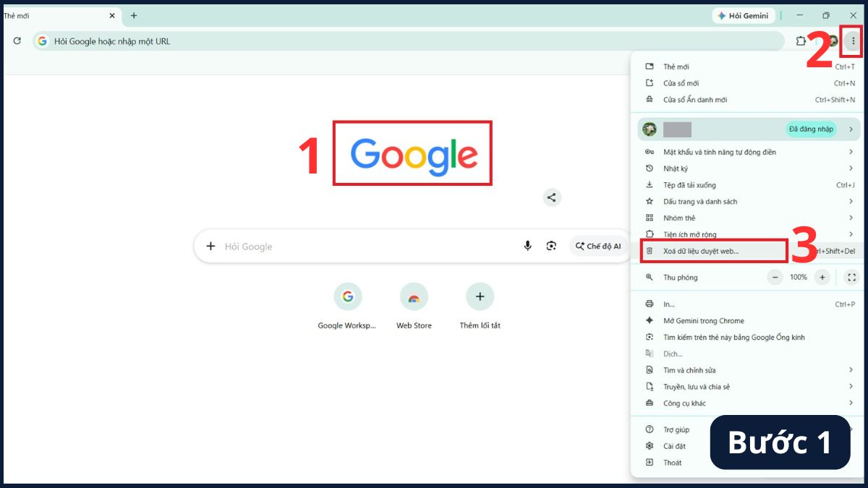Click the plus icon inside the search box

[210, 247]
